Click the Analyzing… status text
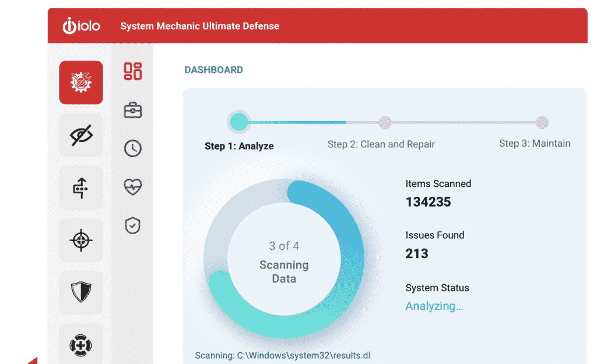 [434, 306]
